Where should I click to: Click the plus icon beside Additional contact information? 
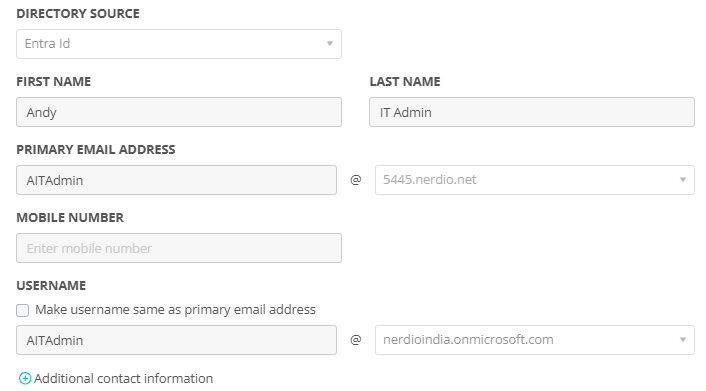[25, 378]
